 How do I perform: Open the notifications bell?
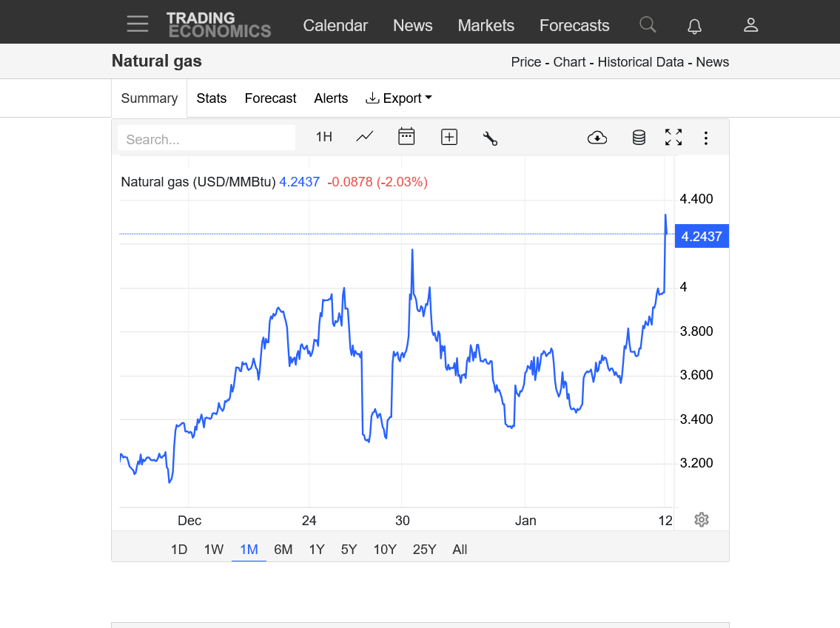coord(694,26)
